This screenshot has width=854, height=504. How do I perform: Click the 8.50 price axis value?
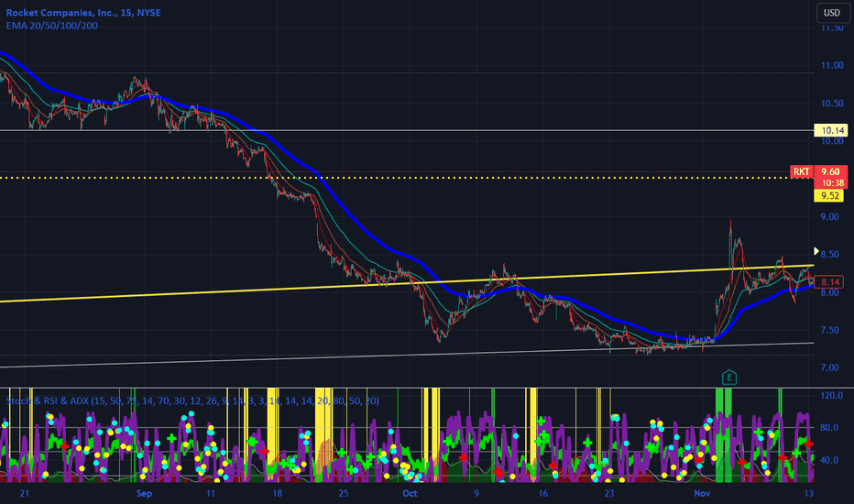(830, 255)
